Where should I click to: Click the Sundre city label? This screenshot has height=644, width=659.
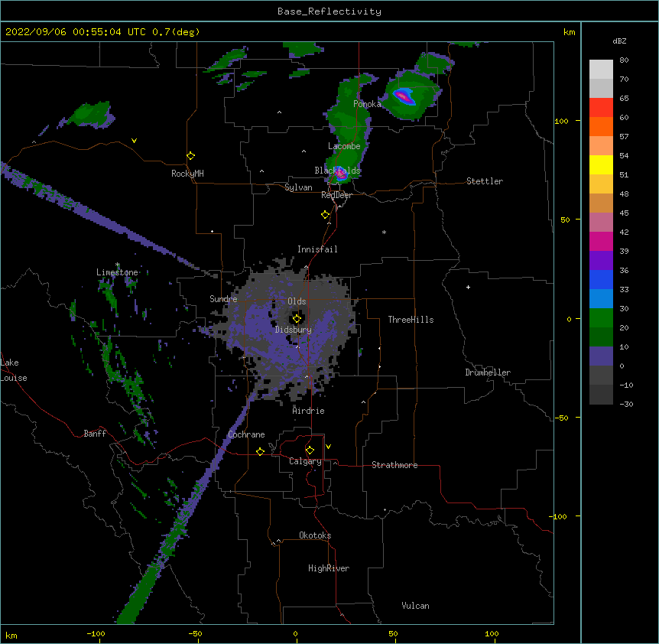(x=223, y=299)
